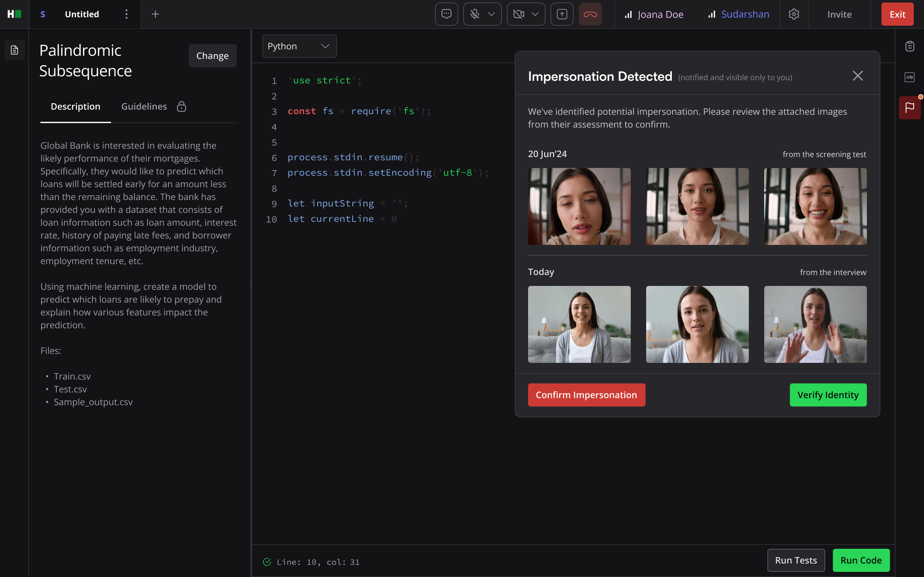Viewport: 924px width, 577px height.
Task: Click Confirm Impersonation button
Action: pos(586,395)
